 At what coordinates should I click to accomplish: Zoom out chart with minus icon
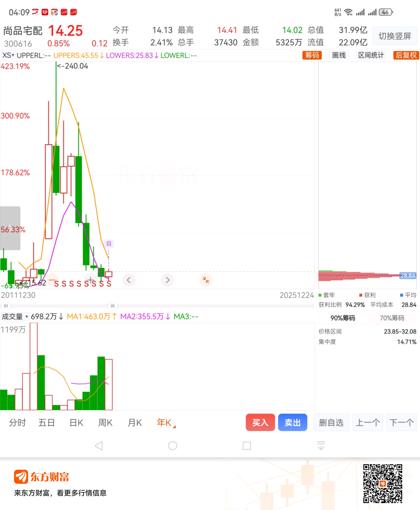(52, 280)
